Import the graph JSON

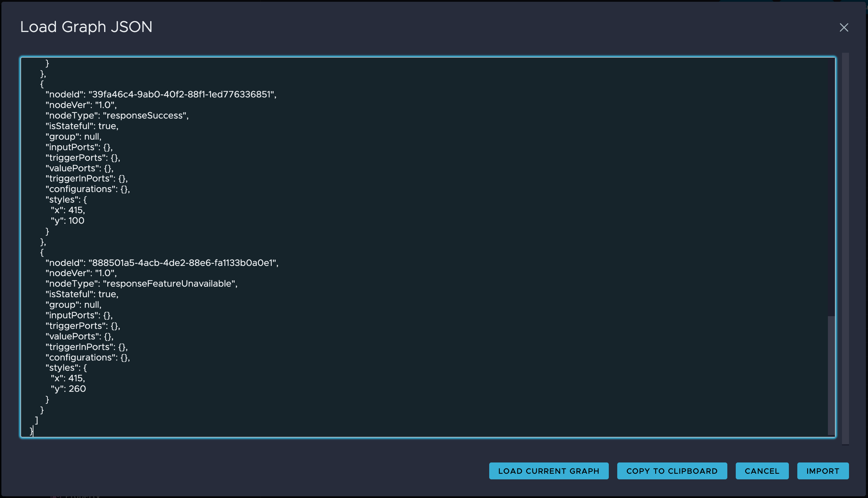click(823, 471)
